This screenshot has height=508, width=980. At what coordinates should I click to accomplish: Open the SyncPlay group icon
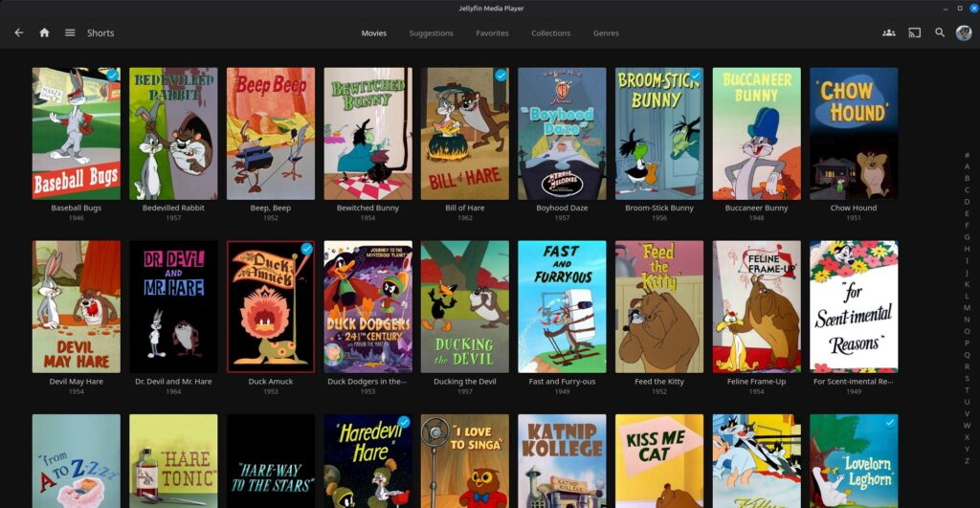tap(889, 33)
